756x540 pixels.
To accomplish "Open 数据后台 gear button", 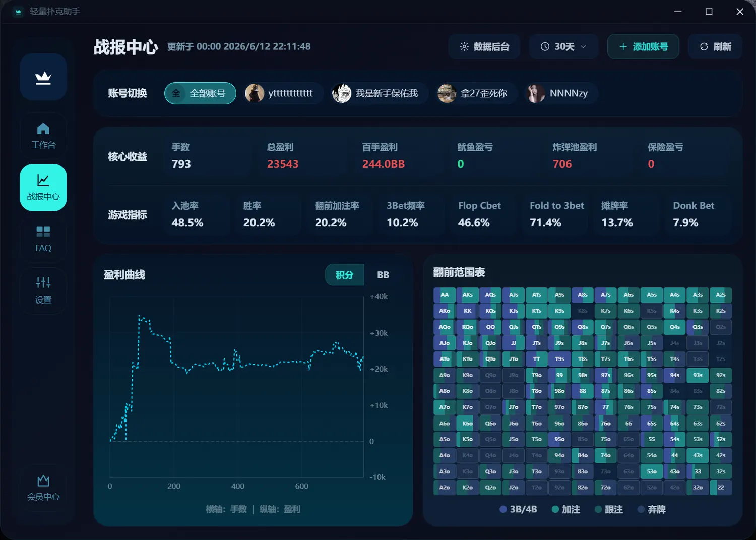I will tap(484, 47).
